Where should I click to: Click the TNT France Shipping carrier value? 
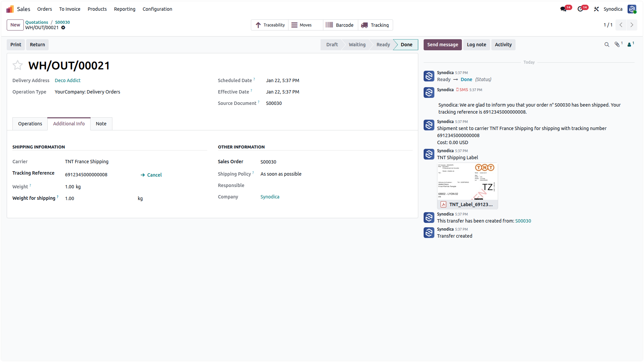[x=87, y=162]
